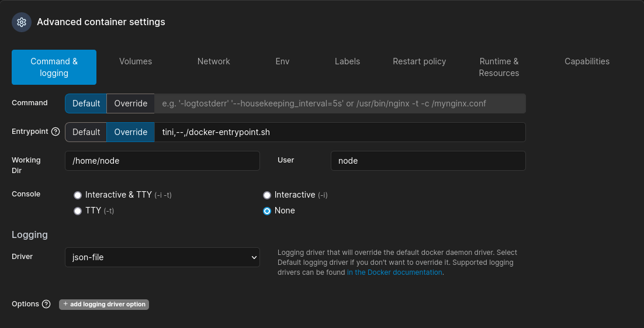Image resolution: width=644 pixels, height=328 pixels.
Task: Switch to the Restart policy tab
Action: tap(419, 61)
